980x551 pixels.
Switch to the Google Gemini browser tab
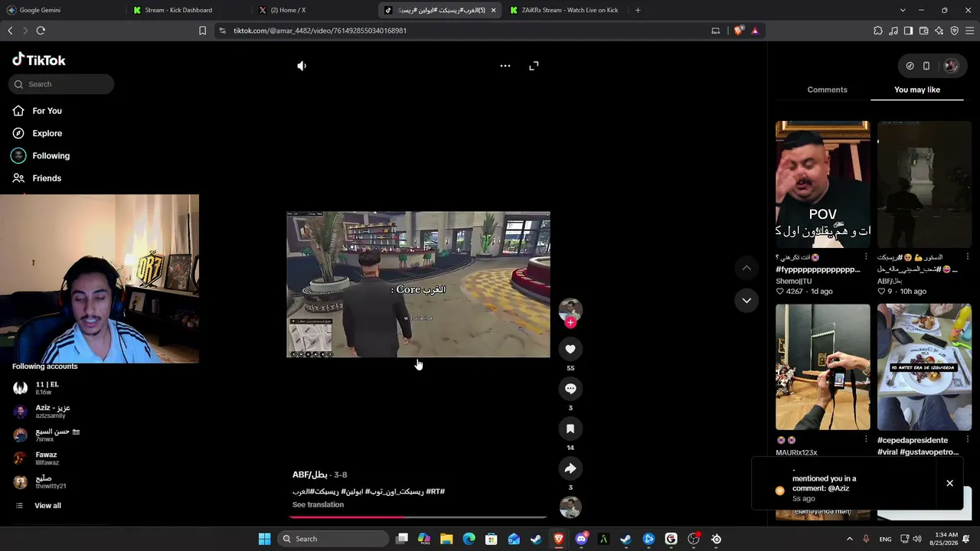pyautogui.click(x=63, y=10)
